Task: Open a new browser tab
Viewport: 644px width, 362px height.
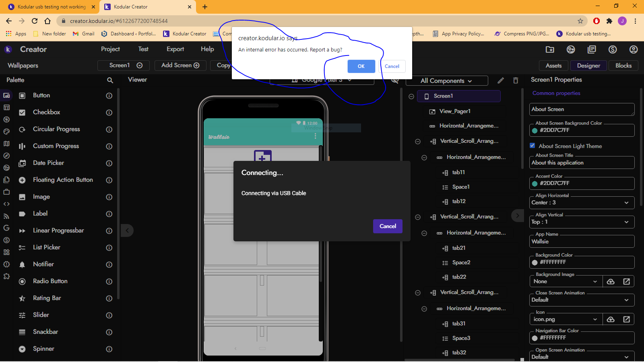Action: coord(205,7)
